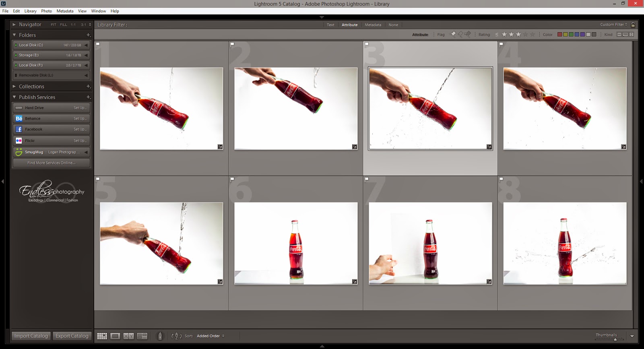Click the Behance publish service icon

[19, 118]
